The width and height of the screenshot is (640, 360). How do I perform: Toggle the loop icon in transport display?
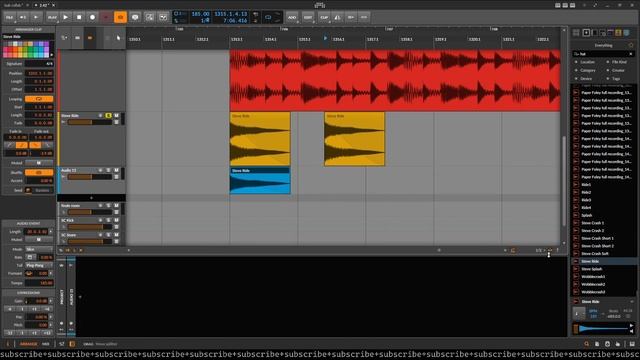click(x=268, y=17)
